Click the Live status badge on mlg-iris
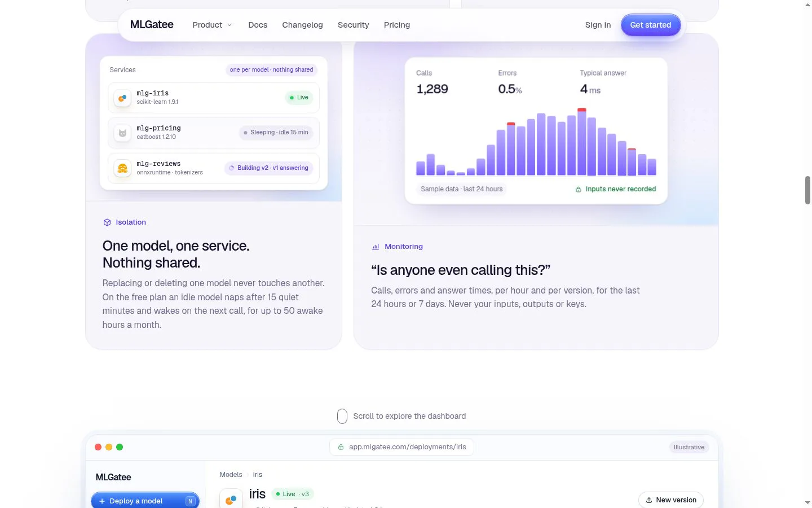 pos(299,98)
